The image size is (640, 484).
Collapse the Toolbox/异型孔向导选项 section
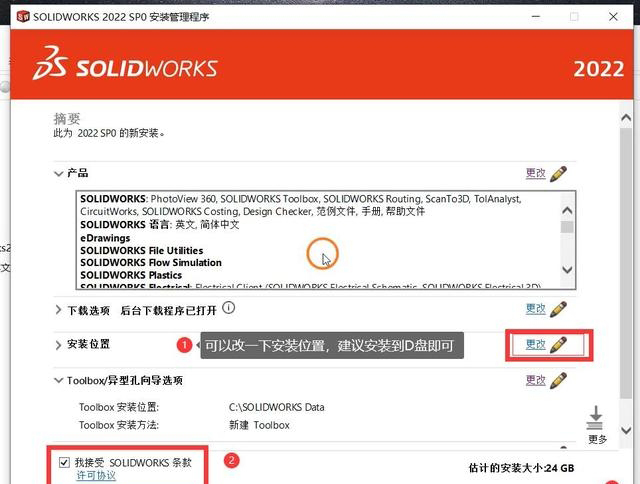tap(58, 381)
